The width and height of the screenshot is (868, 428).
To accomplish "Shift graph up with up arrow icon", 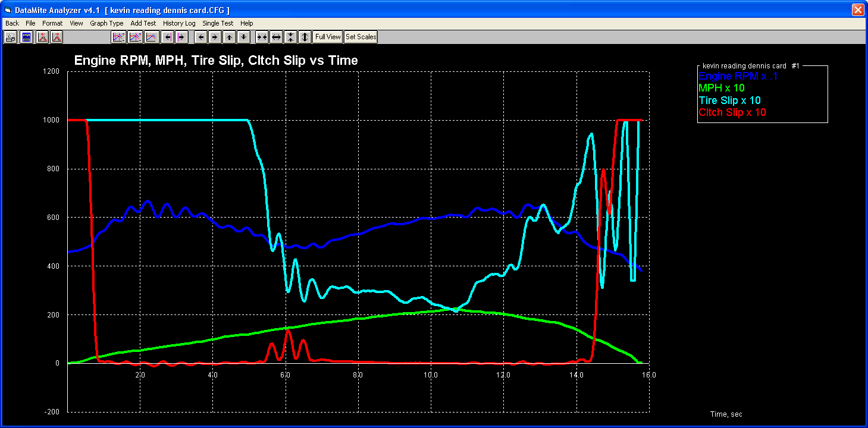I will tap(229, 37).
